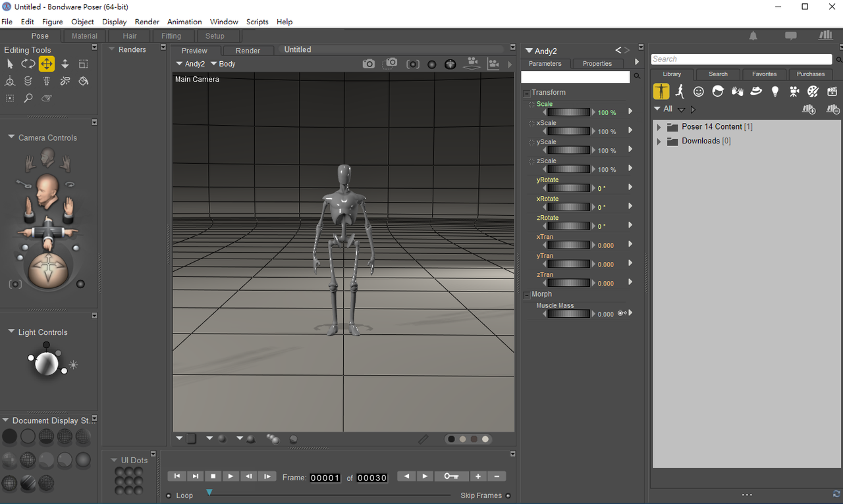This screenshot has height=504, width=843.
Task: Open the Body actor dropdown
Action: [223, 64]
